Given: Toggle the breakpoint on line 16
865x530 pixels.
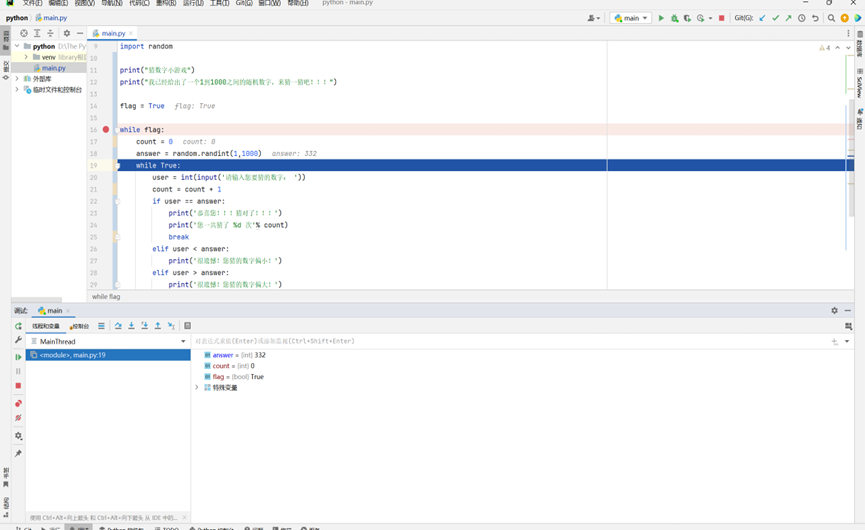Looking at the screenshot, I should point(106,130).
